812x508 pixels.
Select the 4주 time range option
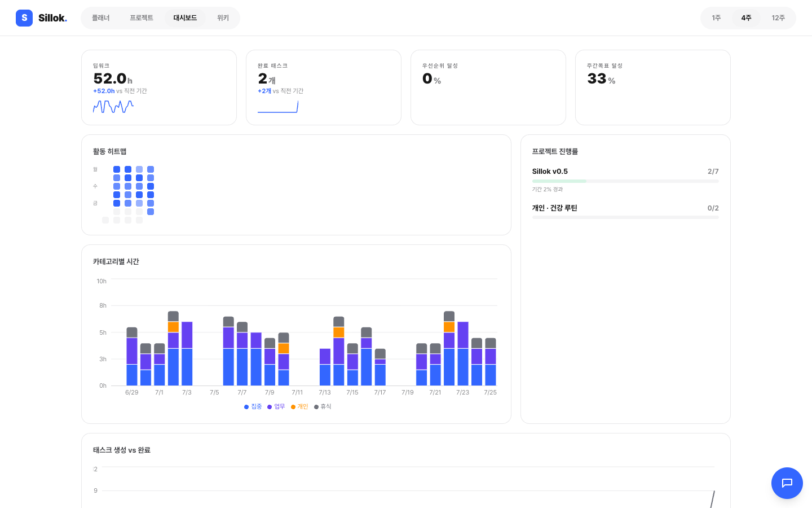coord(746,18)
